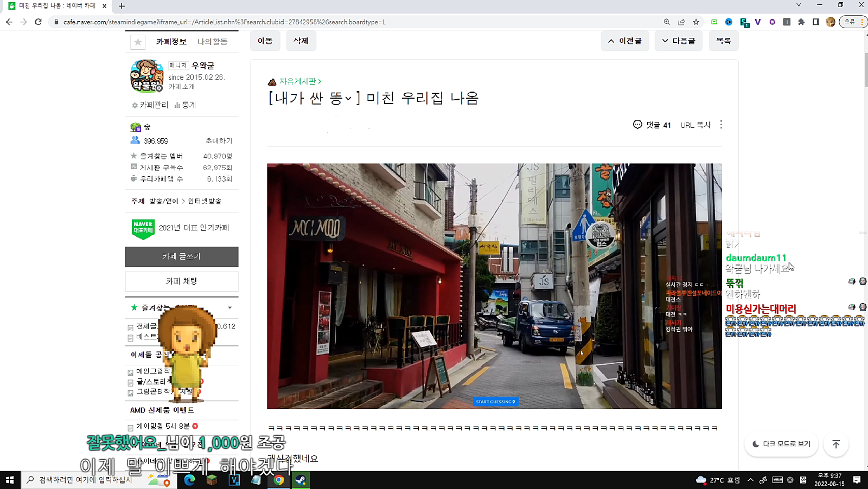Go to next post with 다음글
Viewport: 868px width, 489px height.
tap(678, 41)
